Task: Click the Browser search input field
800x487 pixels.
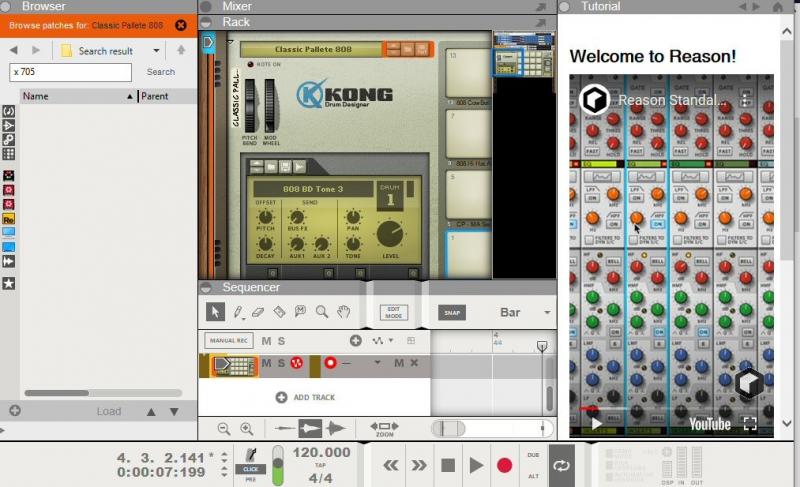Action: pyautogui.click(x=70, y=72)
